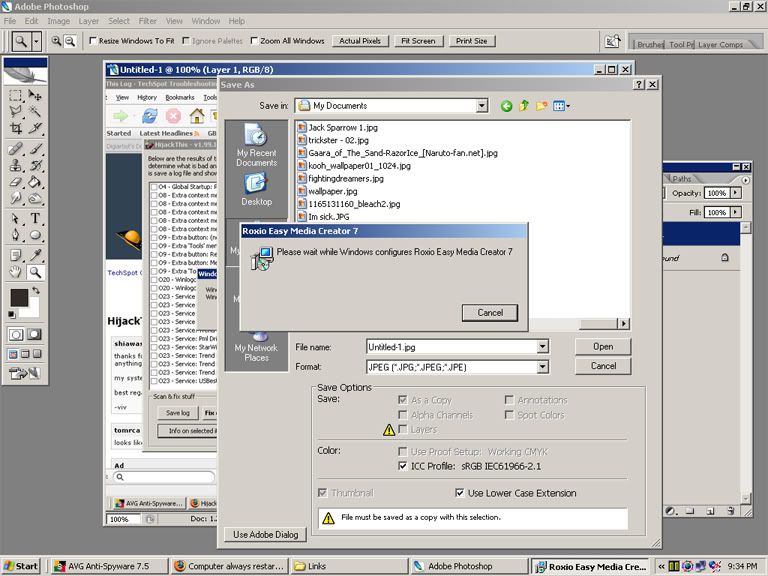The width and height of the screenshot is (768, 576).
Task: Open the Window menu
Action: tap(206, 21)
